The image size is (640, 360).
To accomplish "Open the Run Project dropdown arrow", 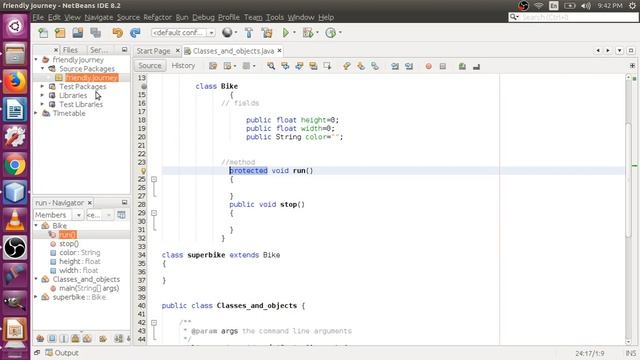I will pyautogui.click(x=294, y=33).
